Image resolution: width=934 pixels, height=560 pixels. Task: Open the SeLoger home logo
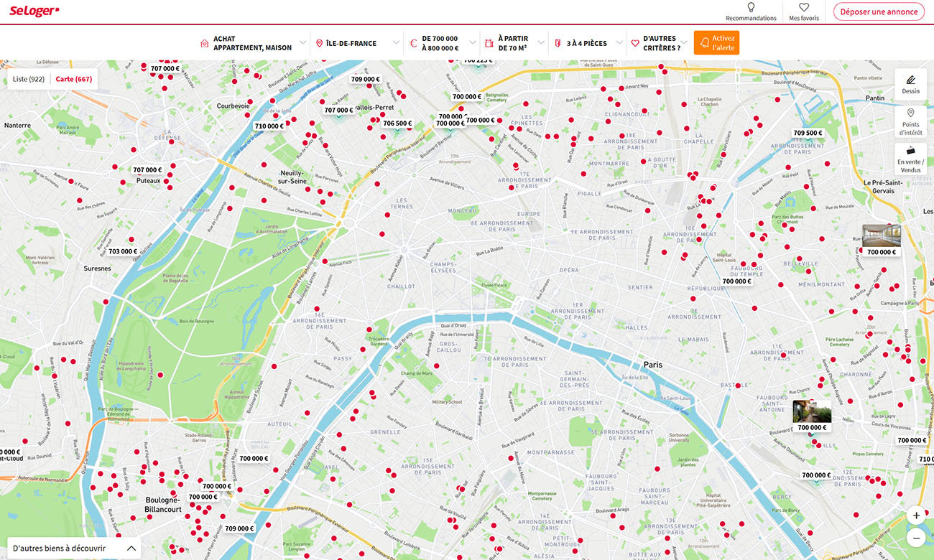pos(34,11)
